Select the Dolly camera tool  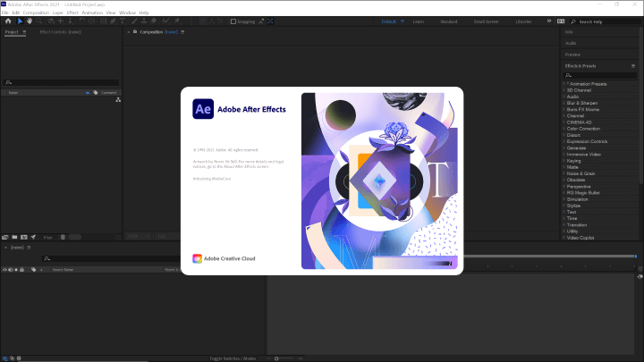click(x=71, y=21)
